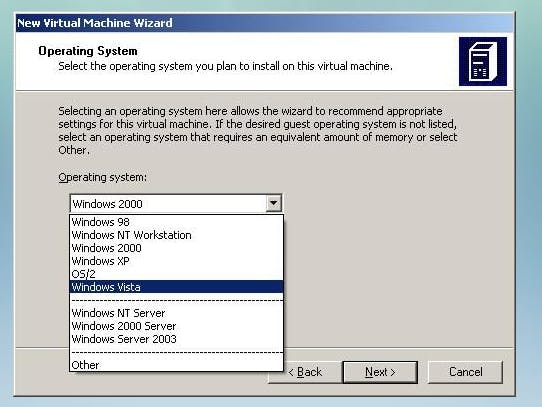542x407 pixels.
Task: Select the highlighted Windows Vista entry
Action: point(176,287)
